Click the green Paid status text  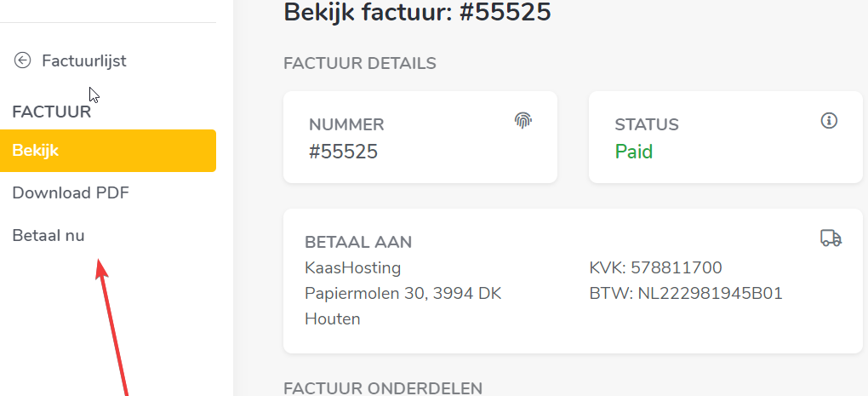click(x=634, y=152)
